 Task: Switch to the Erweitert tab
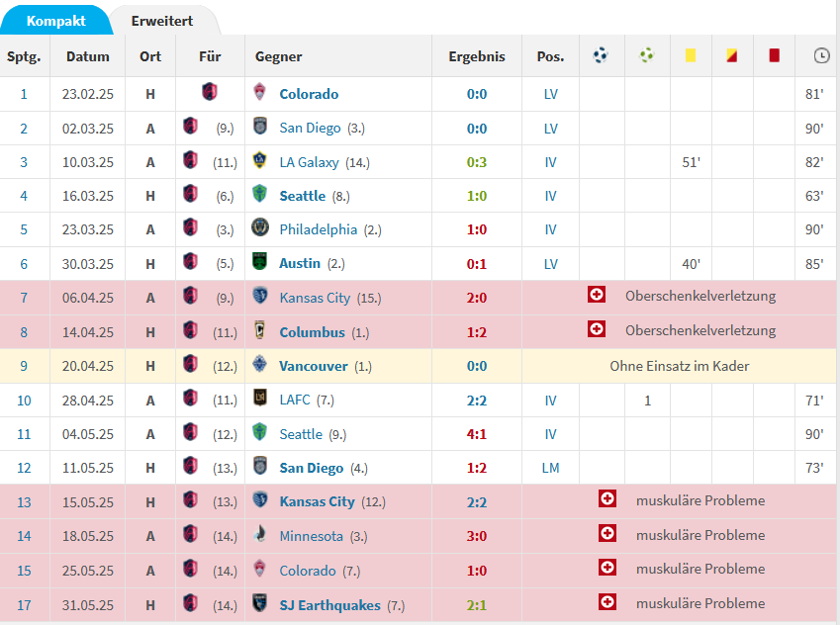pyautogui.click(x=162, y=21)
